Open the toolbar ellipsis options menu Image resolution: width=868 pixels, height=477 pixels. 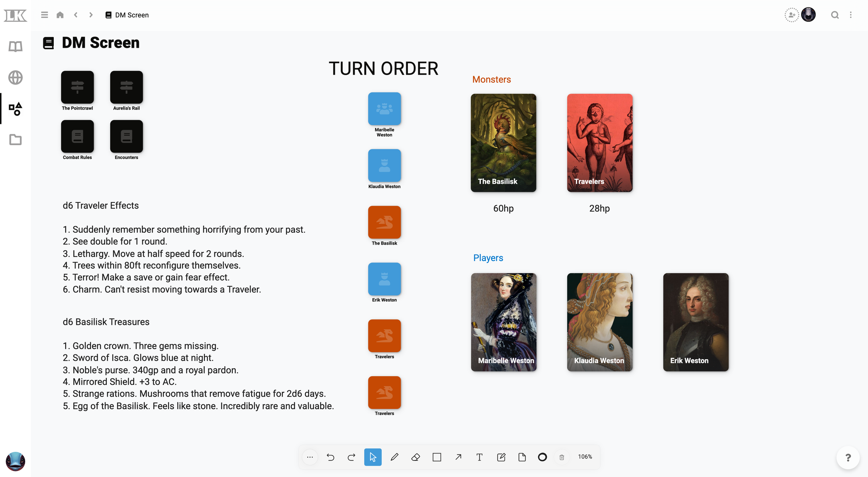[310, 457]
